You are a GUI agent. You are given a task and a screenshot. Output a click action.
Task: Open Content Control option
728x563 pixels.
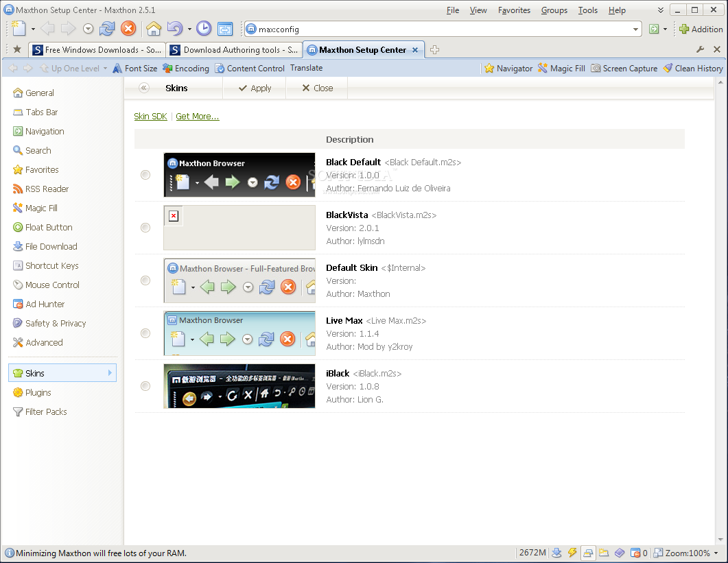click(x=249, y=68)
